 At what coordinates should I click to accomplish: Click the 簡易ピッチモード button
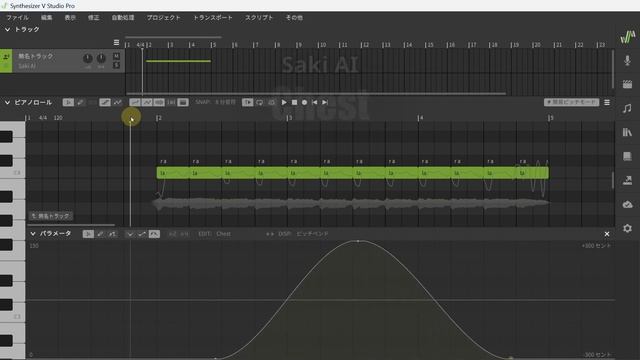(571, 102)
